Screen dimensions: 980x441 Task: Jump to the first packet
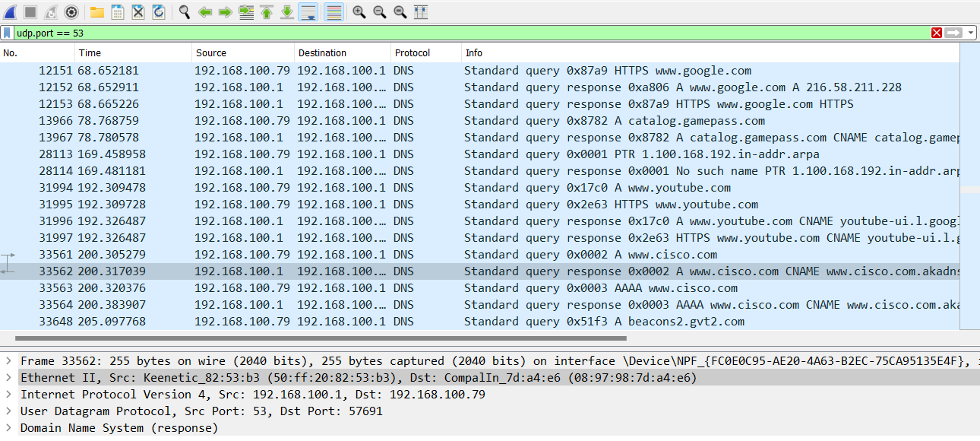267,12
